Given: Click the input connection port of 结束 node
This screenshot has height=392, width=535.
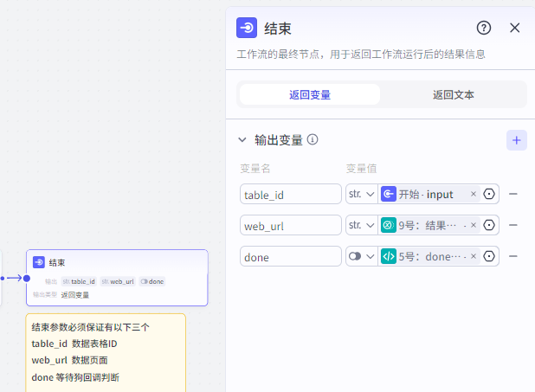Looking at the screenshot, I should (27, 279).
